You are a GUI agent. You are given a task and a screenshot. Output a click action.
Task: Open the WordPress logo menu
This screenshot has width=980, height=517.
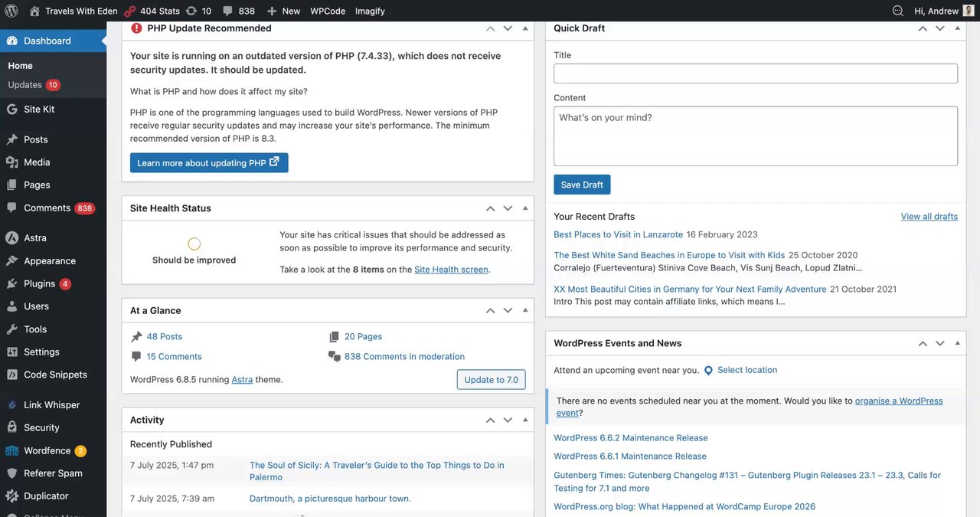(x=11, y=11)
